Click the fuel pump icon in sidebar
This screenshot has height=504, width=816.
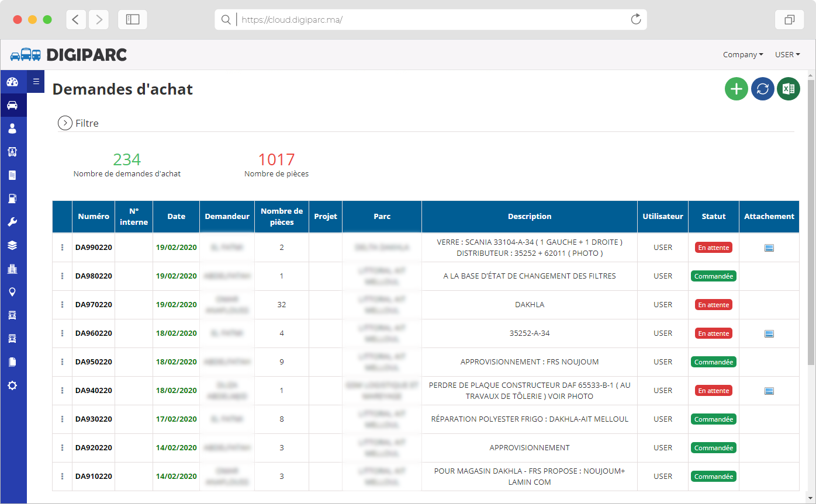point(12,199)
